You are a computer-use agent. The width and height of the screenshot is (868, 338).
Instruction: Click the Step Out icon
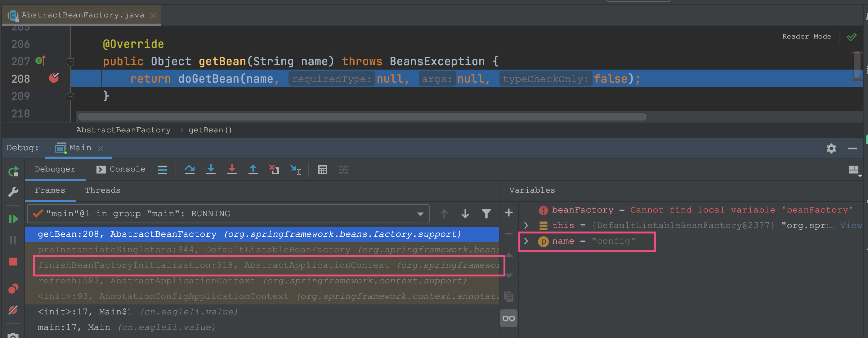click(x=253, y=170)
